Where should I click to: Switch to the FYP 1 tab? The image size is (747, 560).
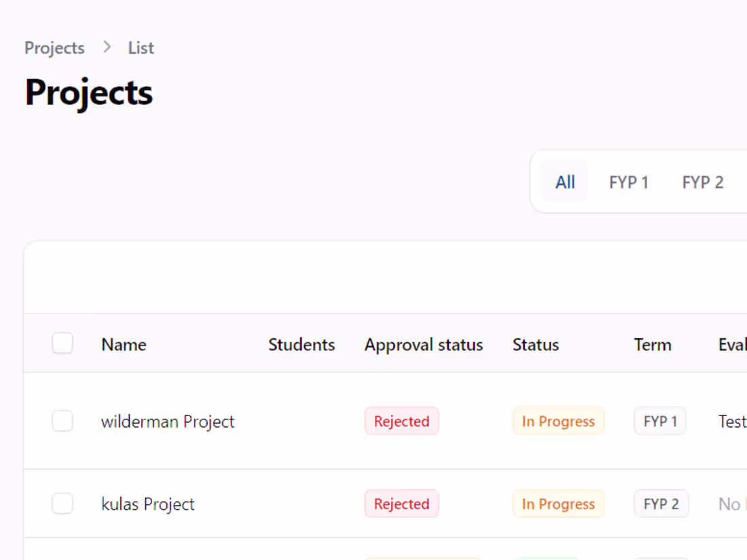(x=628, y=182)
